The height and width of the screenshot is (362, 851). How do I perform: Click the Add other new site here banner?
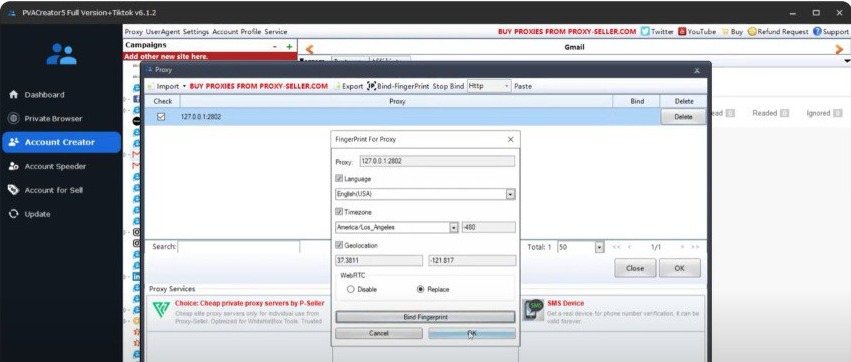pos(210,56)
